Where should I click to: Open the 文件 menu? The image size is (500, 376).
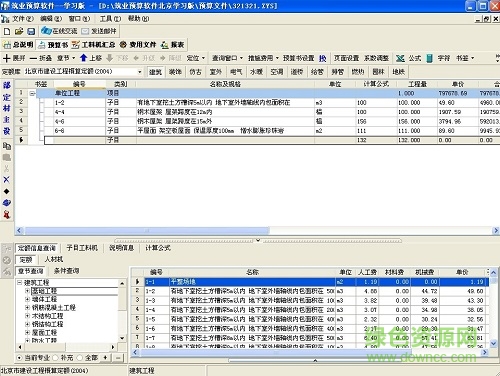(x=23, y=19)
